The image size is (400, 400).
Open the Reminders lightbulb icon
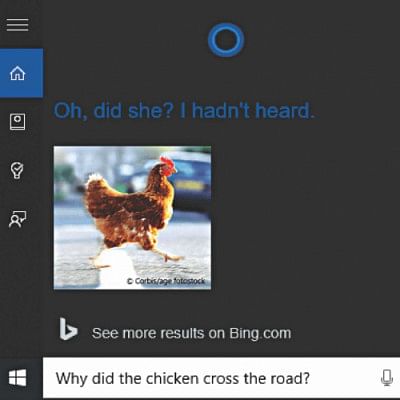click(17, 170)
